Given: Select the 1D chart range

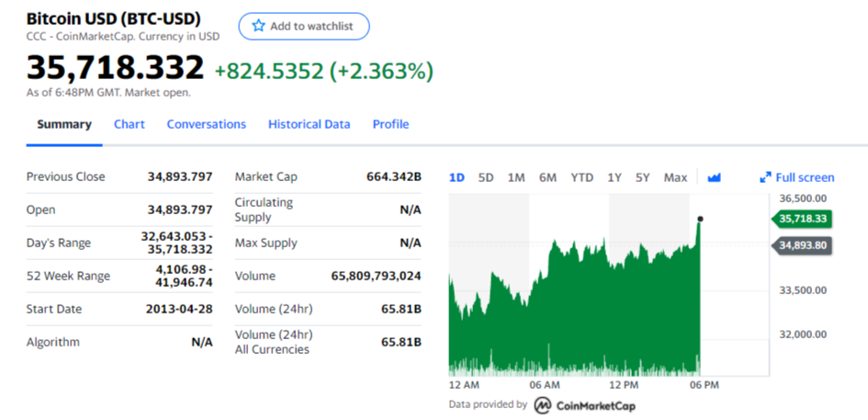Looking at the screenshot, I should (457, 178).
